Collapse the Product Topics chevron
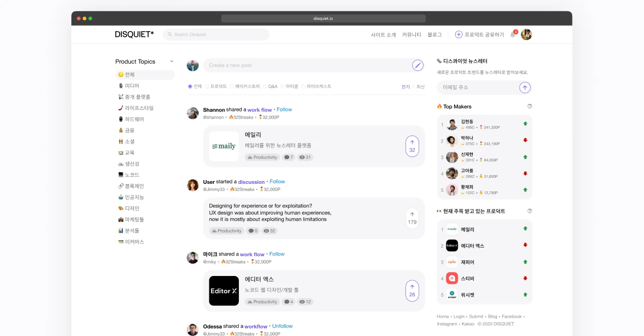 coord(172,62)
